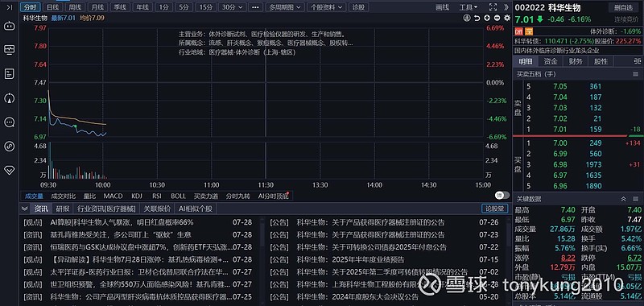The width and height of the screenshot is (644, 306).
Task: Open the 工具 tools dropdown
Action: 469,7
